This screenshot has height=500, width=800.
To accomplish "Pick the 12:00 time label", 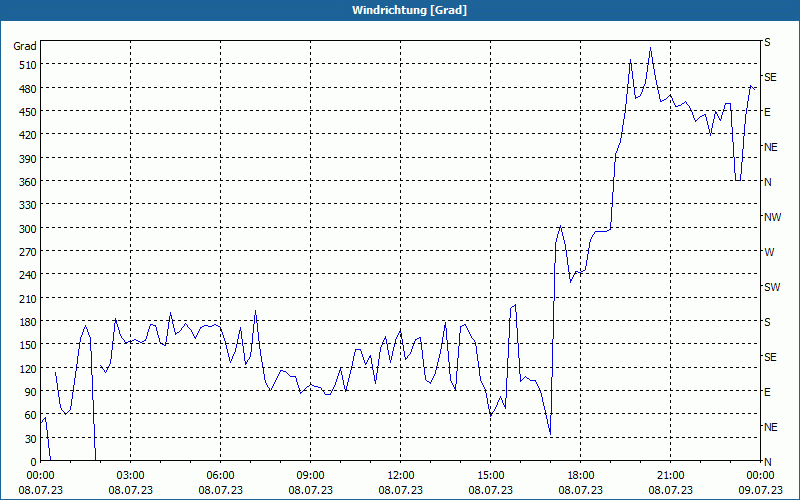I will (401, 476).
